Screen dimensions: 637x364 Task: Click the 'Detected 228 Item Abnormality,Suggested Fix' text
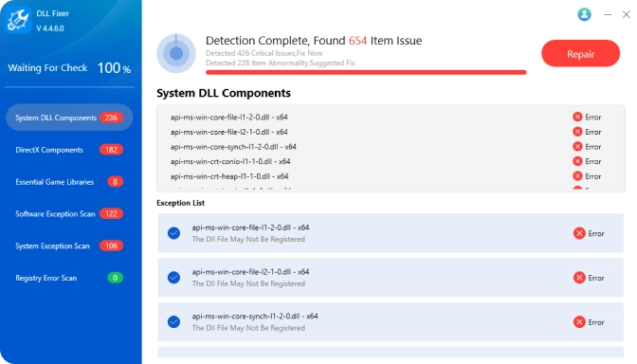click(x=281, y=63)
